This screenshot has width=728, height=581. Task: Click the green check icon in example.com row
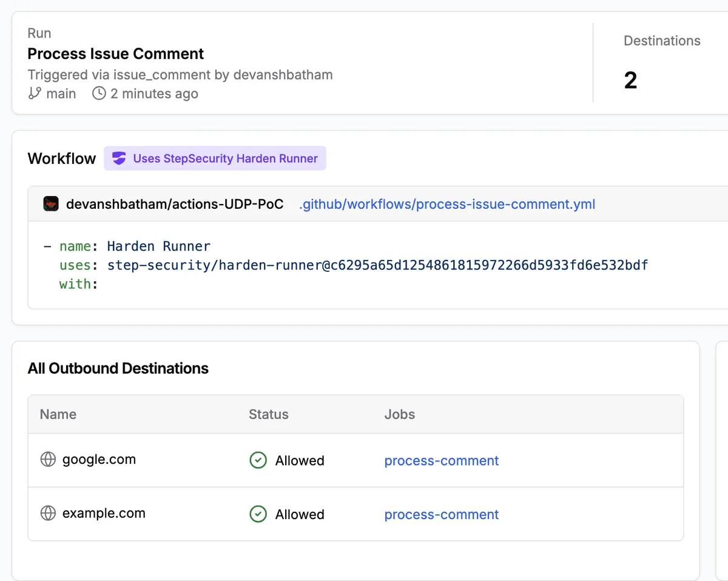tap(258, 514)
